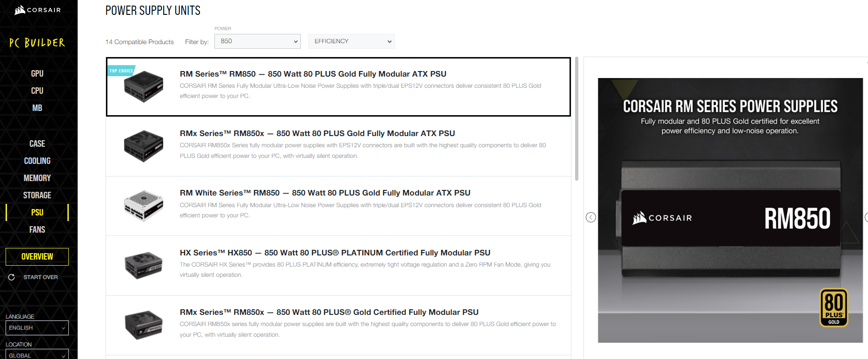Screen dimensions: 868x359
Task: Go to the GPU section
Action: click(37, 73)
